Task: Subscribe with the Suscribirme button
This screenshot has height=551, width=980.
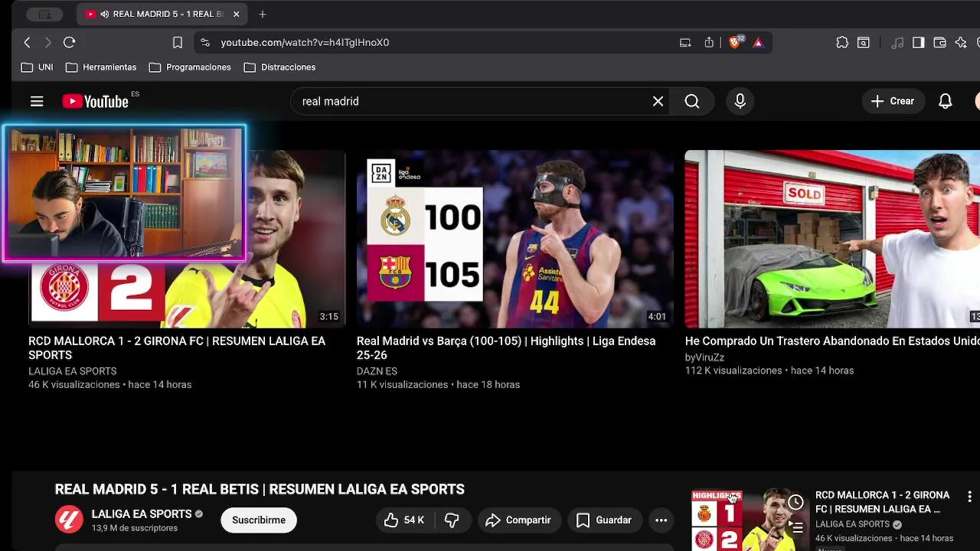Action: (259, 520)
